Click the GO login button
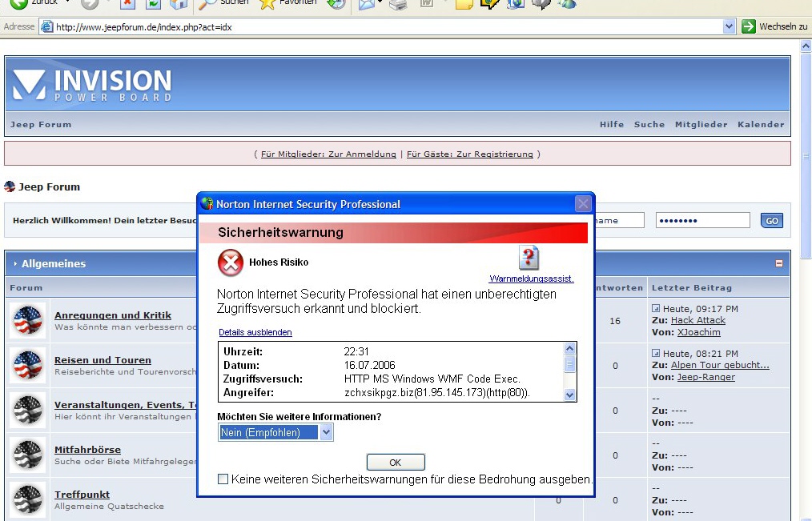The height and width of the screenshot is (521, 812). 771,221
